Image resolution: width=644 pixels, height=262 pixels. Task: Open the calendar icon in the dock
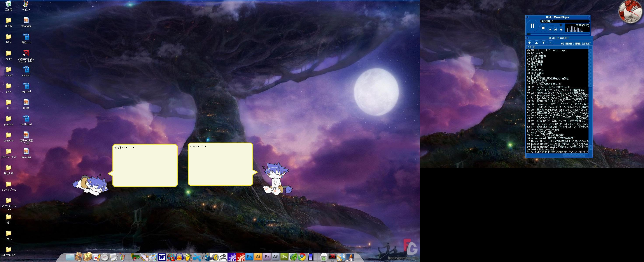[x=96, y=257]
